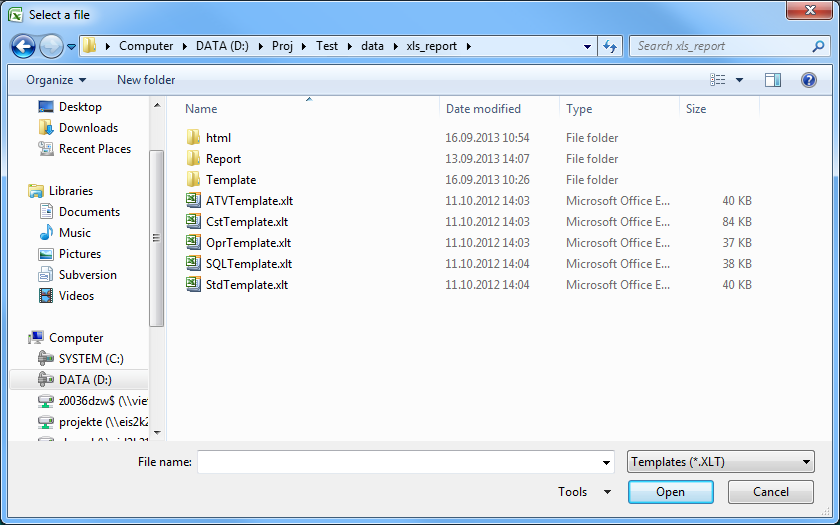This screenshot has width=840, height=525.
Task: Click the Cancel button
Action: [x=770, y=492]
